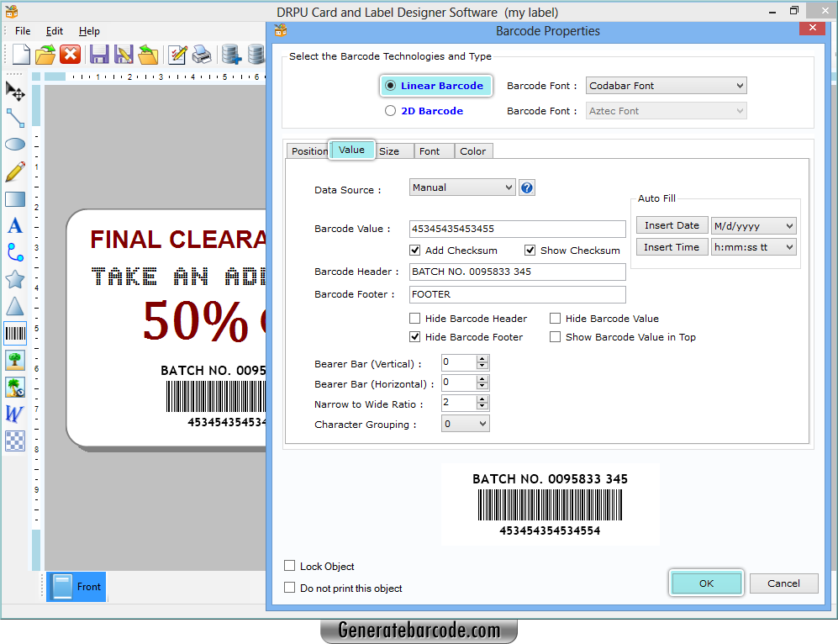Switch to the Color tab
Image resolution: width=838 pixels, height=644 pixels.
coord(473,151)
